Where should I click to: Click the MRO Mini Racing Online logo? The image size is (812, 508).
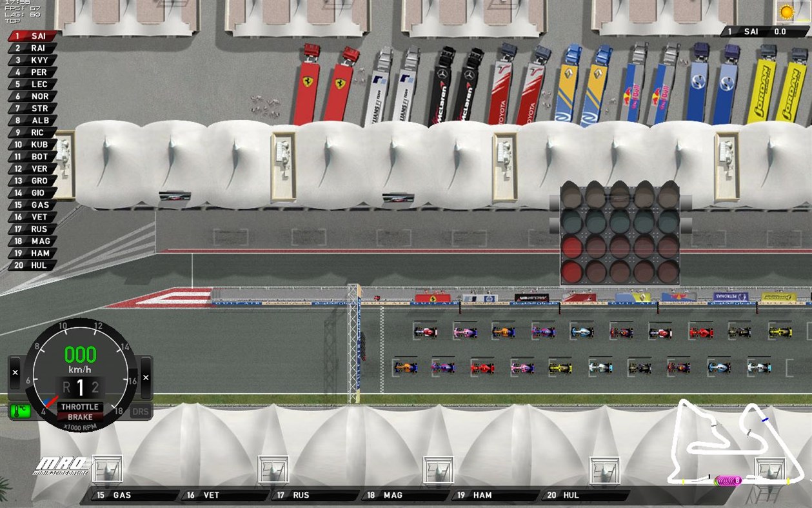(62, 466)
